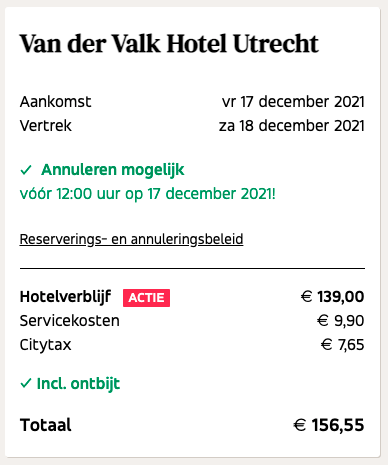The image size is (388, 465).
Task: Click the departure date za 18 december 2021
Action: click(292, 126)
